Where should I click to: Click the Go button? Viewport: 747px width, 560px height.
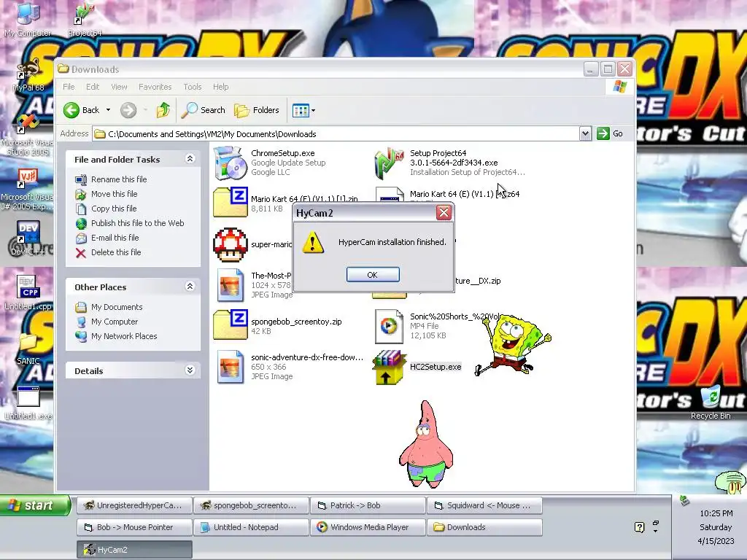tap(611, 133)
